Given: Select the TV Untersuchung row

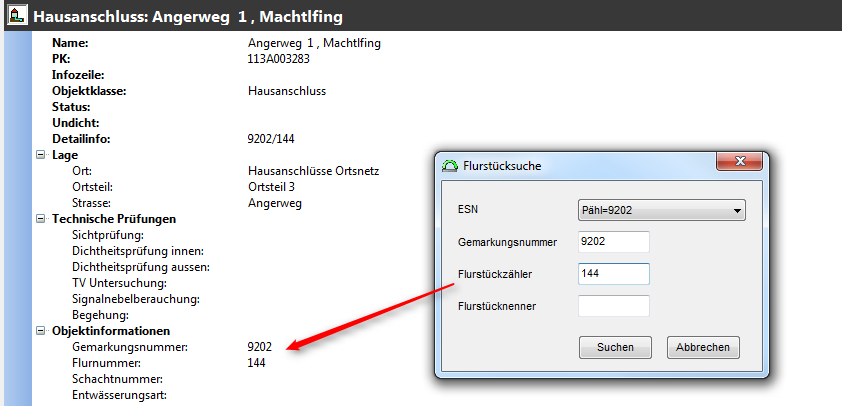Looking at the screenshot, I should tap(119, 283).
